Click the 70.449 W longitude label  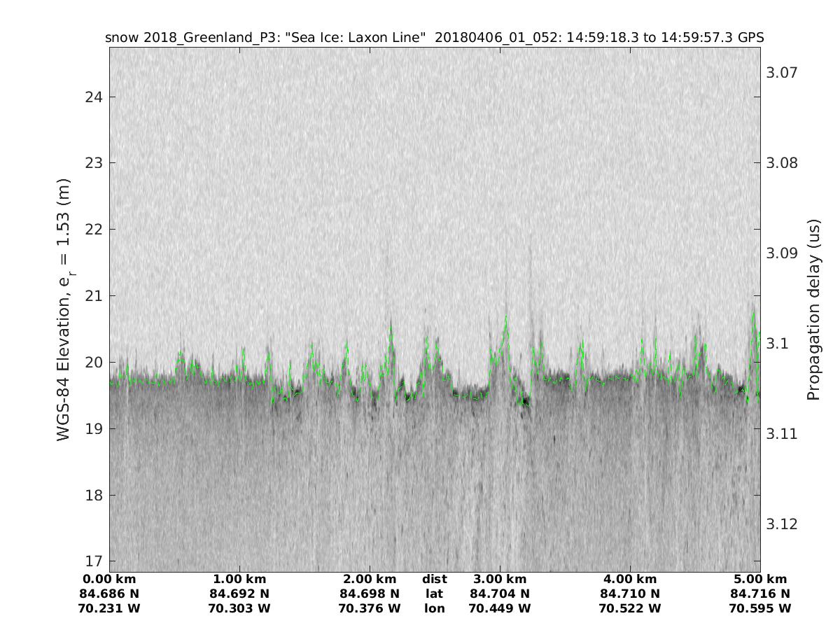pos(500,608)
